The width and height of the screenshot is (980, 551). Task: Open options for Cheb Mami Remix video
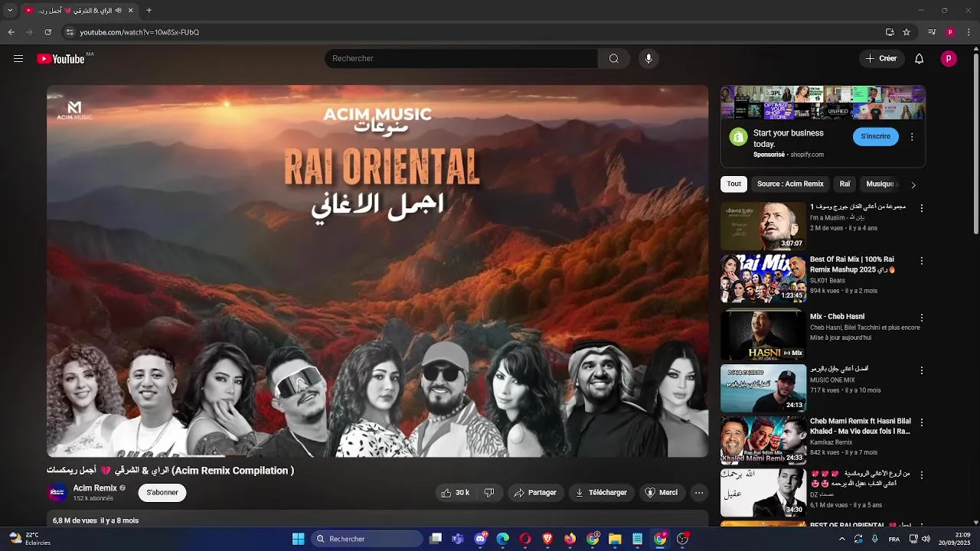point(922,422)
